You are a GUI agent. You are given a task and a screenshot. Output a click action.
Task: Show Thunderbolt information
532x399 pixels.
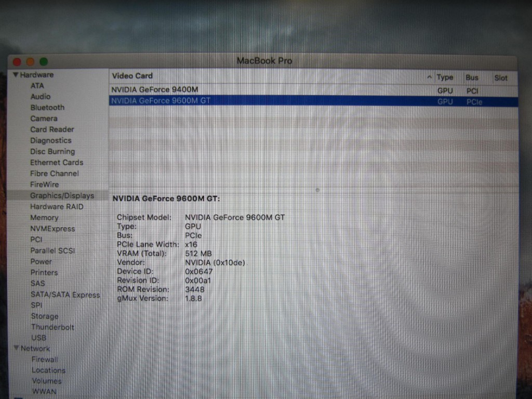coord(52,327)
